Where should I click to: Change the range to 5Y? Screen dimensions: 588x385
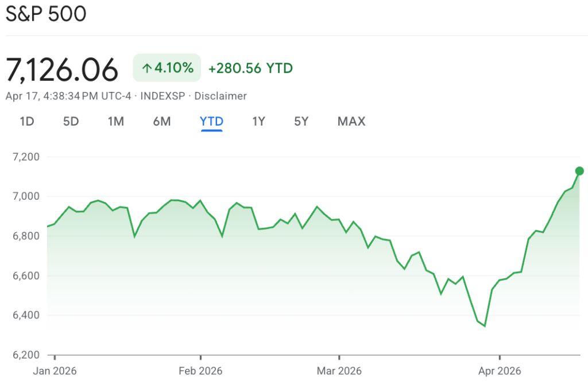coord(301,122)
